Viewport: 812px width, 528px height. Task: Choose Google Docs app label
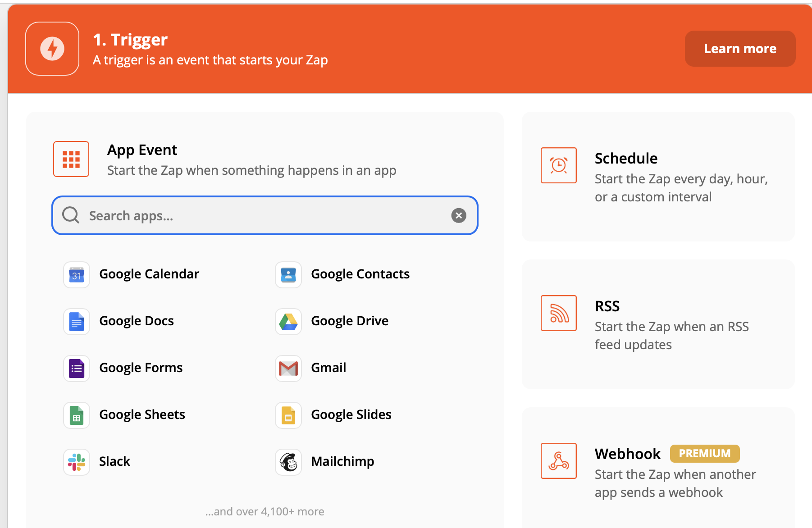pos(137,321)
